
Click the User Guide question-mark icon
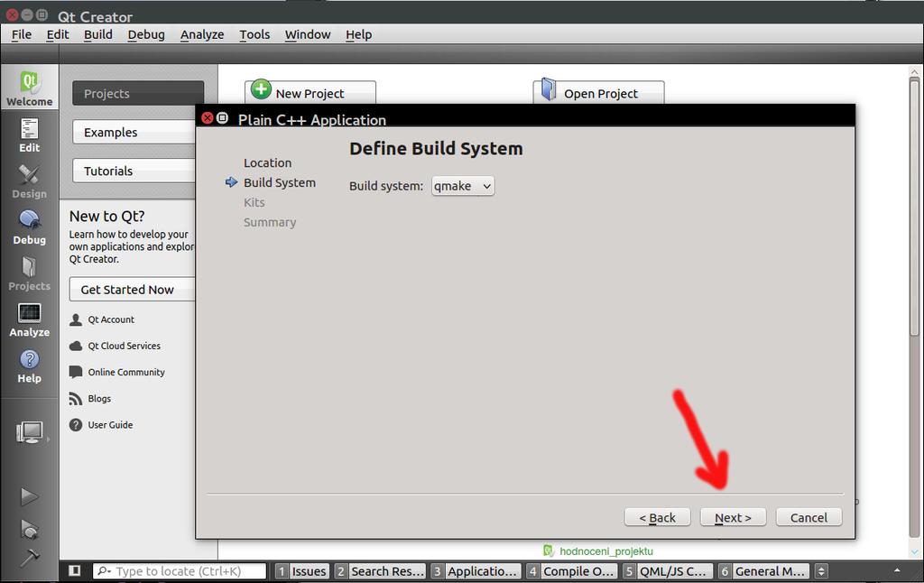pos(76,425)
